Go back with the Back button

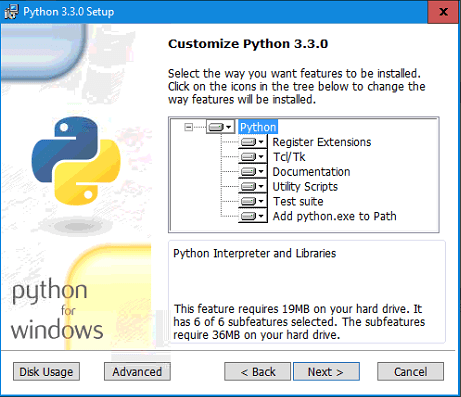[258, 372]
